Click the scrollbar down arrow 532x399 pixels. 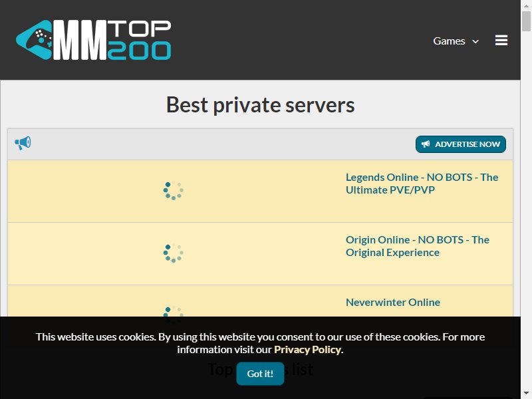click(x=526, y=394)
